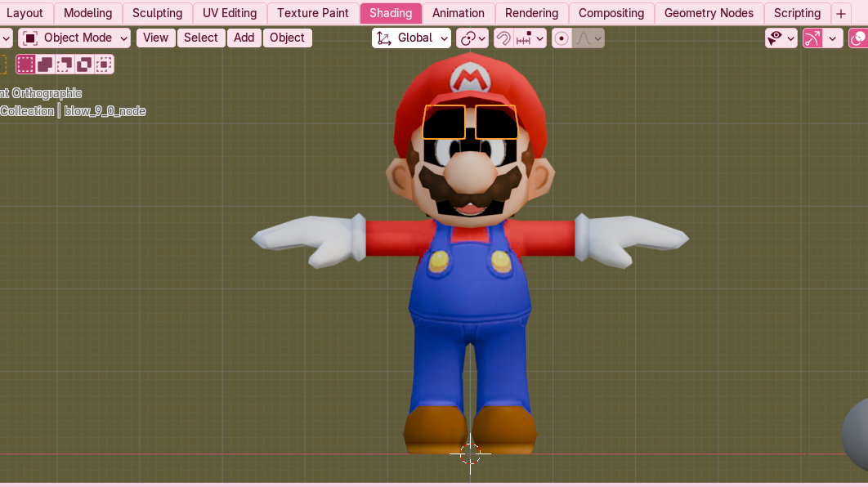Screen dimensions: 868x487
Task: Switch to the UV Editing workspace tab
Action: [230, 13]
